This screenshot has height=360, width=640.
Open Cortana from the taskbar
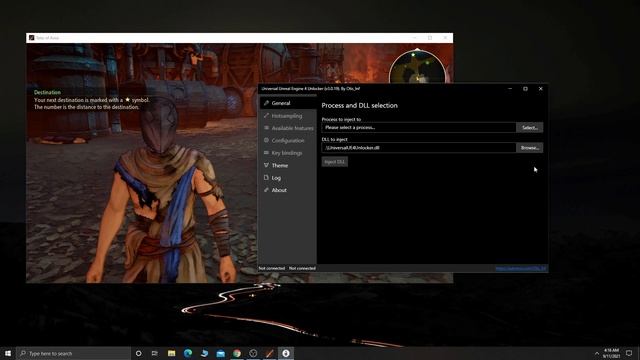tap(138, 353)
